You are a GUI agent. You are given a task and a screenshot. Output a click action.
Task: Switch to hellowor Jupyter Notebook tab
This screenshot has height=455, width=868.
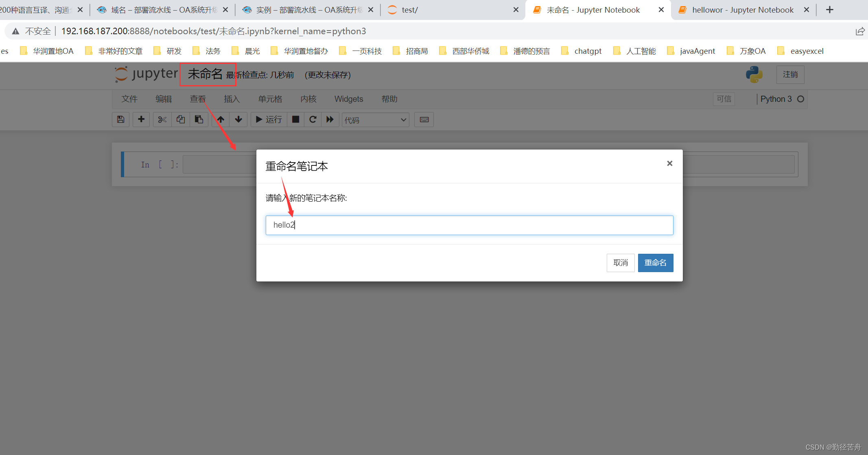tap(743, 10)
